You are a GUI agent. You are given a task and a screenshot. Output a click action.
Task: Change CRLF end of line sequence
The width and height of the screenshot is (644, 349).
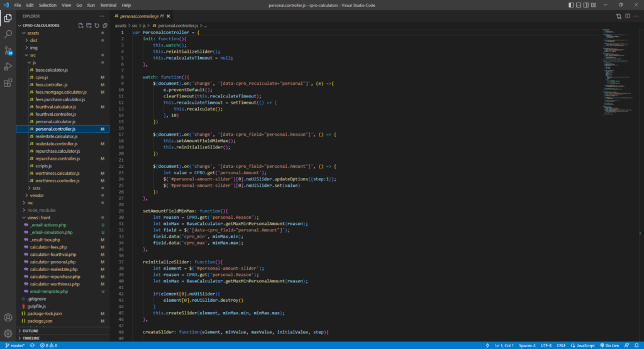[560, 346]
